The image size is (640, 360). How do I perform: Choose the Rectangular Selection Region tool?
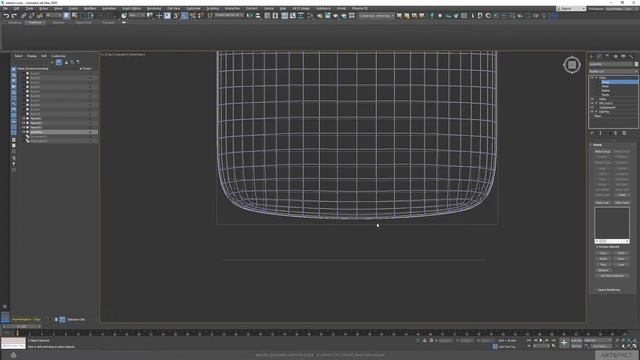83,16
